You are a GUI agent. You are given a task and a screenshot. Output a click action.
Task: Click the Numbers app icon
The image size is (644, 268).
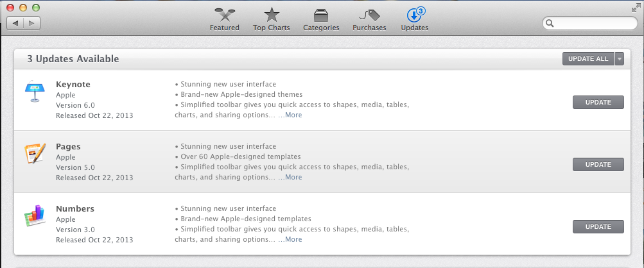click(x=35, y=215)
